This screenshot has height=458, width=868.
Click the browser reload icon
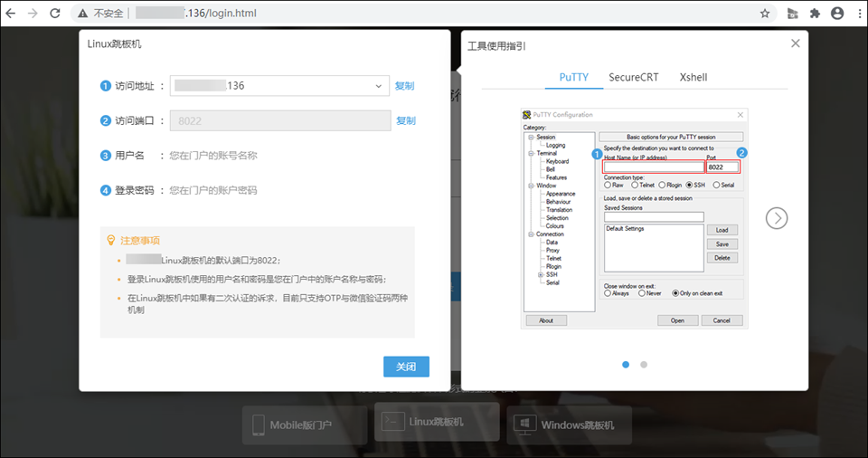click(x=54, y=14)
